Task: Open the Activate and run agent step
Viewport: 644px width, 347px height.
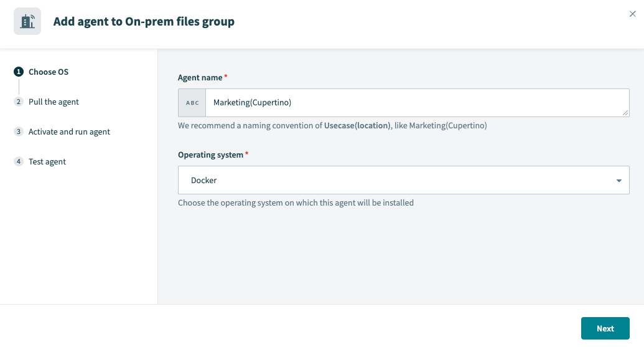Action: pos(69,132)
